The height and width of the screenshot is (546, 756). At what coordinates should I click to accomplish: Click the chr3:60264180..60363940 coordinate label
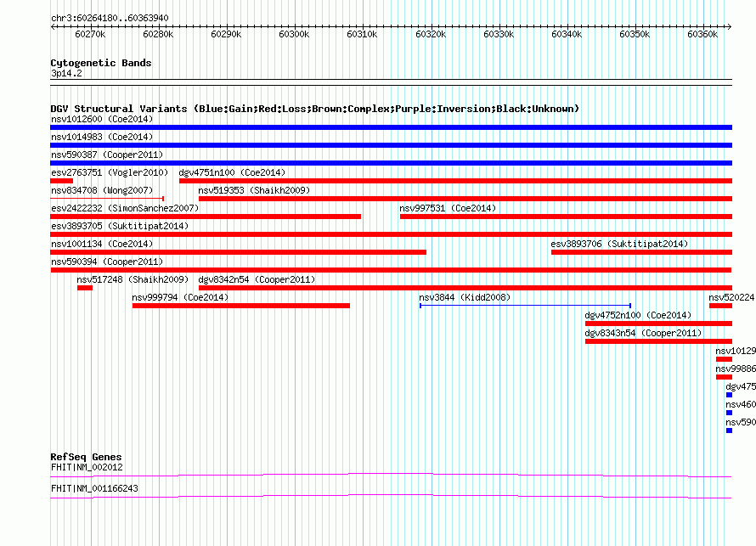pos(110,18)
